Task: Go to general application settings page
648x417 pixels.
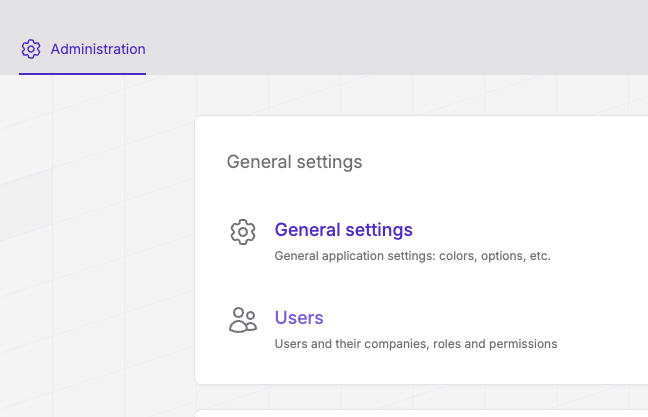Action: pos(343,230)
